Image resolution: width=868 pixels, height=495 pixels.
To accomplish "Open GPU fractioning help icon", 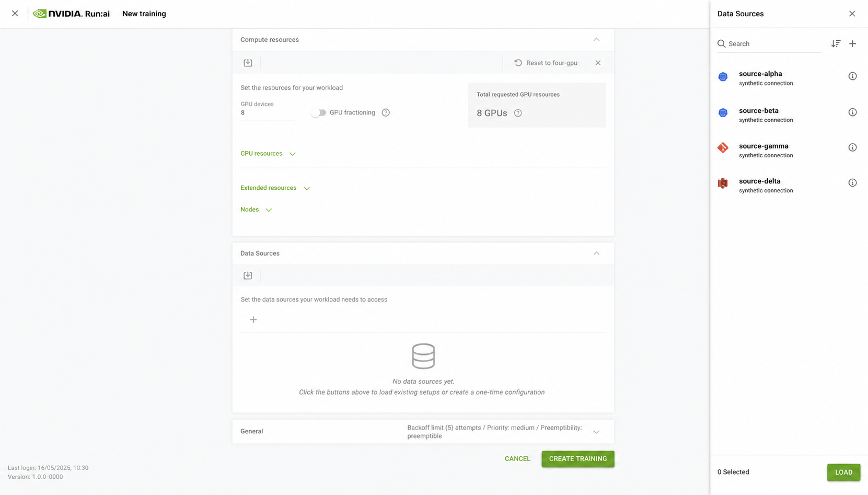I will tap(386, 112).
